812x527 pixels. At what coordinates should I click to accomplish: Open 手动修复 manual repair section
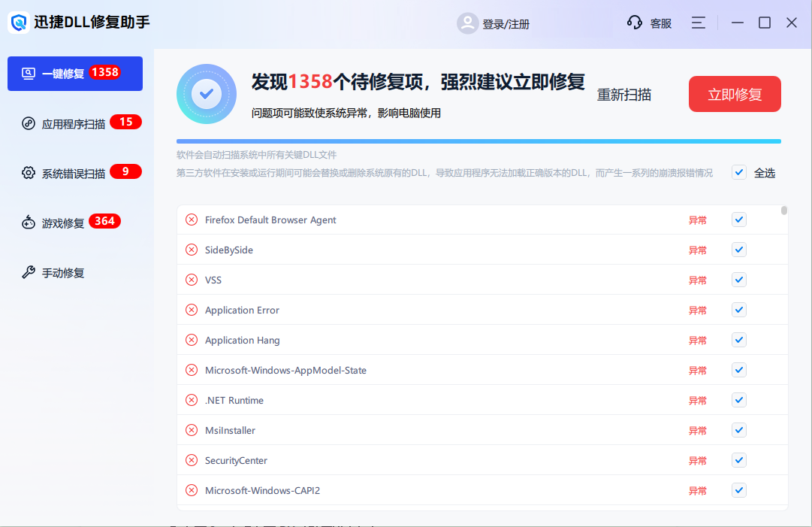click(29, 272)
